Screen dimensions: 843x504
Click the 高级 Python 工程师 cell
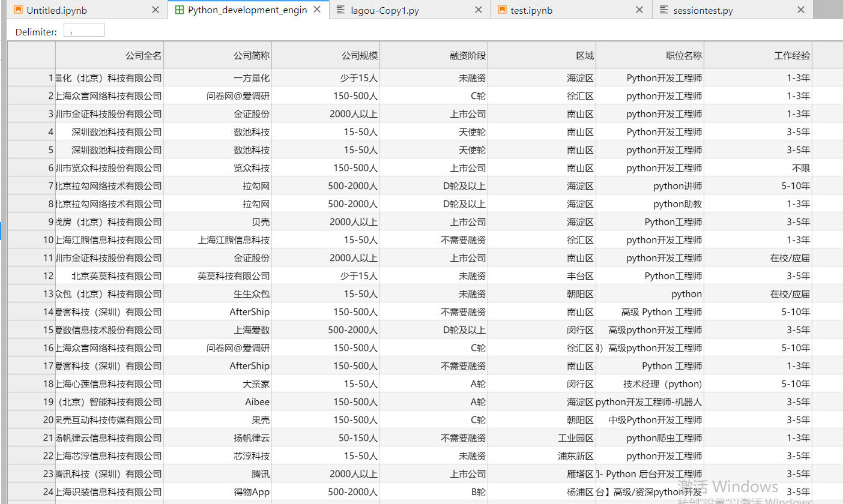pos(650,312)
